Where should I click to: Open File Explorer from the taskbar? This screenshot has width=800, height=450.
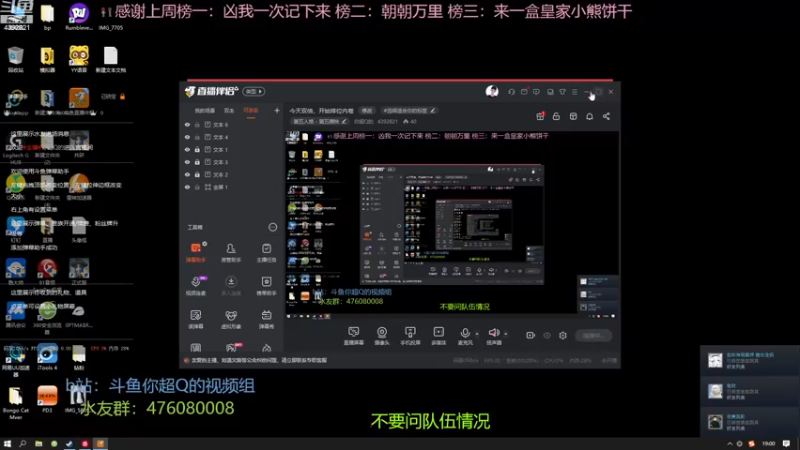click(x=38, y=443)
